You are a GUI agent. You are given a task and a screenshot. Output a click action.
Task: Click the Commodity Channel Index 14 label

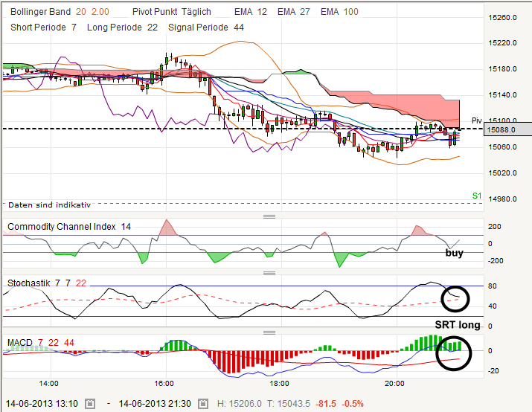click(69, 227)
